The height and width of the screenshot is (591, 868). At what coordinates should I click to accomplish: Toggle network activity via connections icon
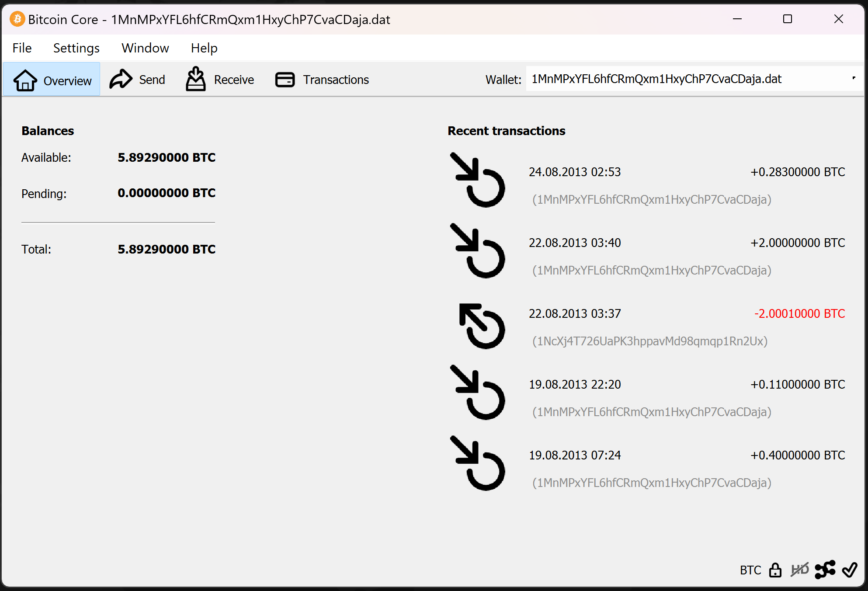[x=825, y=570]
